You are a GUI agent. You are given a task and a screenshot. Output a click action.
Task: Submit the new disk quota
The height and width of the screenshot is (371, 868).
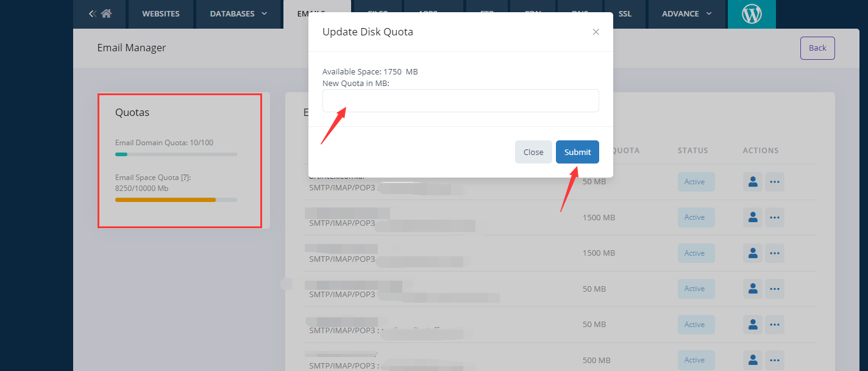577,152
